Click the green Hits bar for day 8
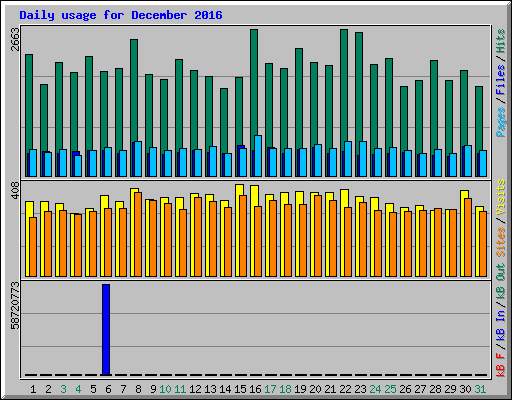The height and width of the screenshot is (400, 512). [x=134, y=91]
